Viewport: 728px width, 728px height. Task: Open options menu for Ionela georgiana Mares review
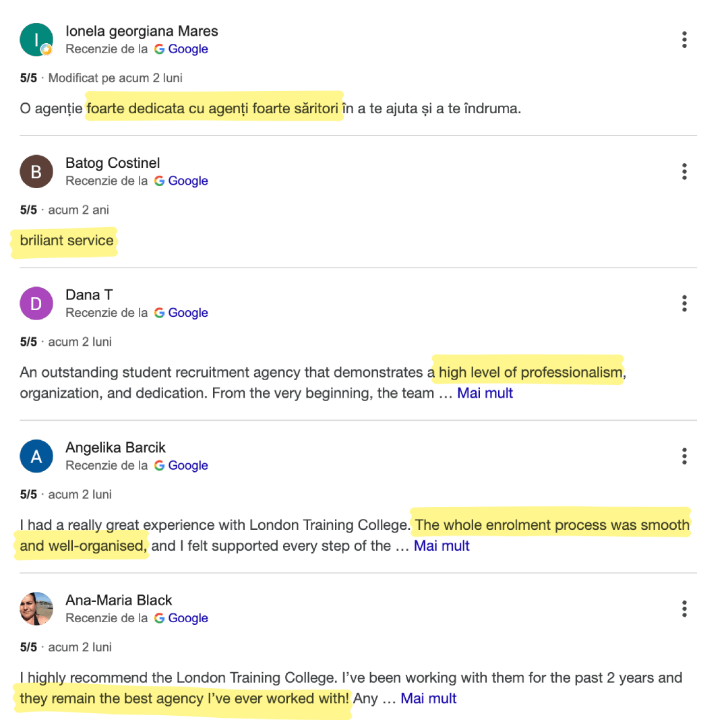point(684,40)
